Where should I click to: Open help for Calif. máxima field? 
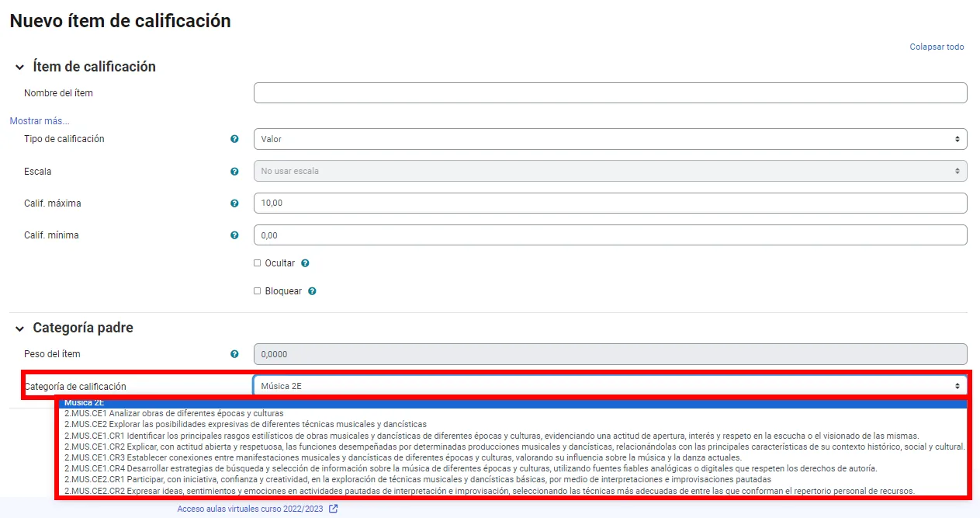click(234, 203)
